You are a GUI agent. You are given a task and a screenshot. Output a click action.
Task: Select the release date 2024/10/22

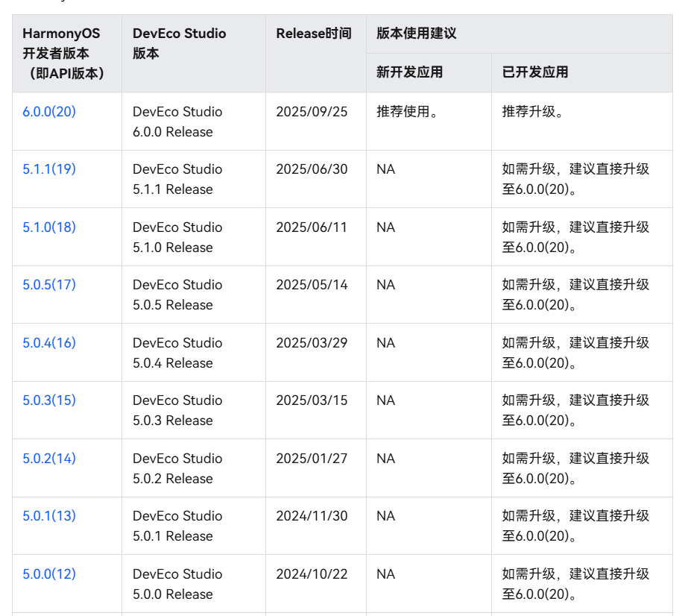tap(312, 573)
